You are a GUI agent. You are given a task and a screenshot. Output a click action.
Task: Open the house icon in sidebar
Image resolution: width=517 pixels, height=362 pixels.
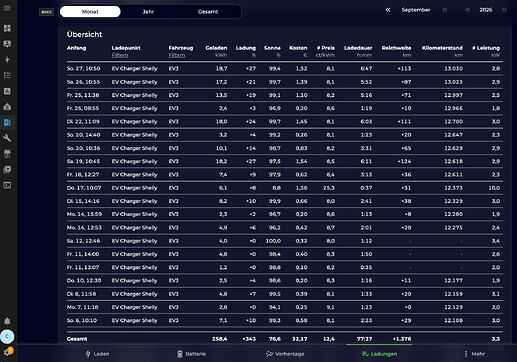(7, 107)
